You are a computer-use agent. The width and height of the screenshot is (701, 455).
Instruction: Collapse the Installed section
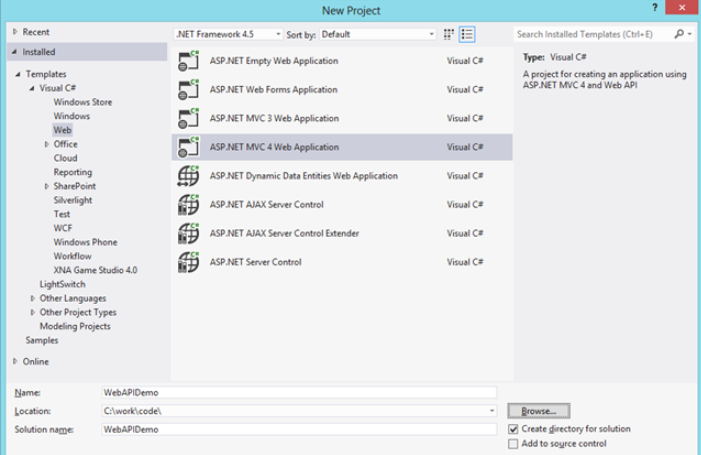14,52
